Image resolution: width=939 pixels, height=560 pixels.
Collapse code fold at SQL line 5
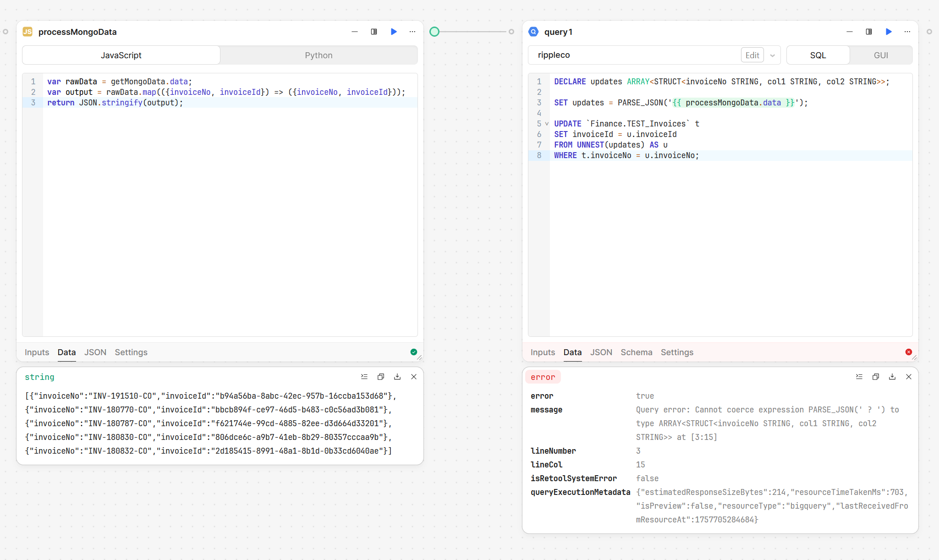(x=547, y=124)
